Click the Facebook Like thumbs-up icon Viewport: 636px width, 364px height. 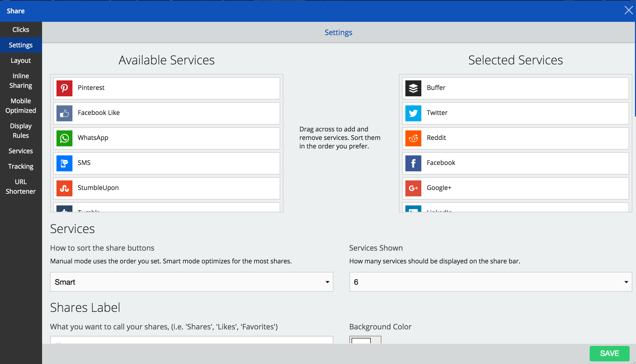click(64, 113)
